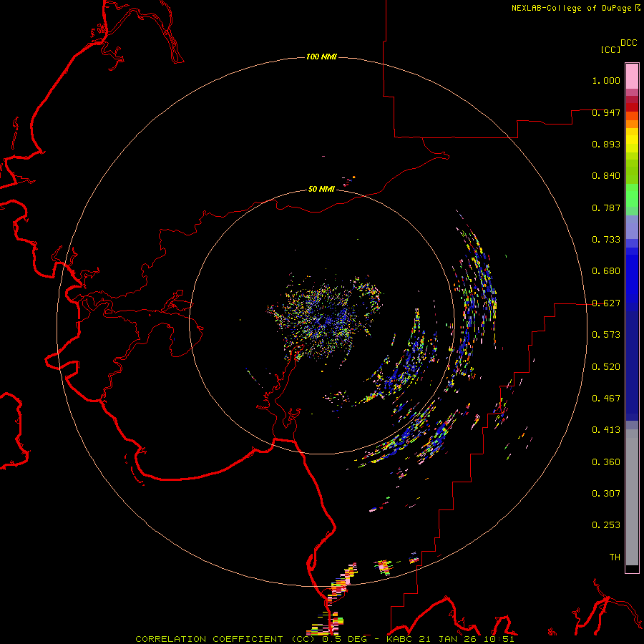
Task: Pick the pink swatch beside 1.000
Action: coord(632,77)
